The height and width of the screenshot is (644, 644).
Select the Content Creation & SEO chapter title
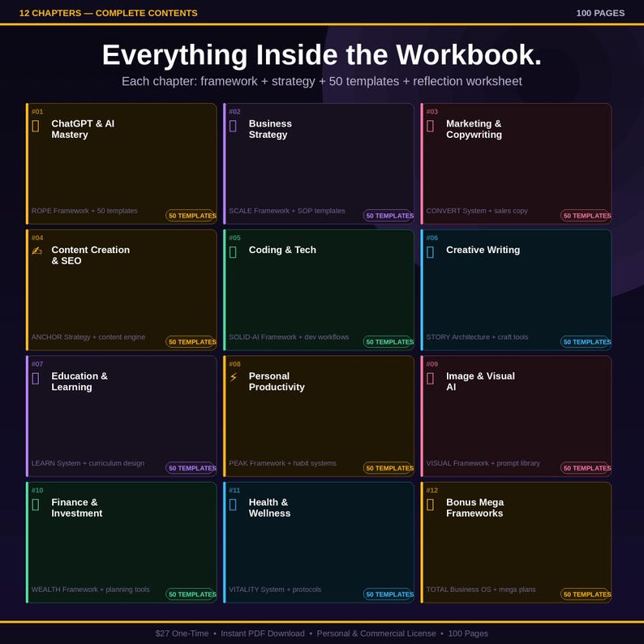click(90, 255)
